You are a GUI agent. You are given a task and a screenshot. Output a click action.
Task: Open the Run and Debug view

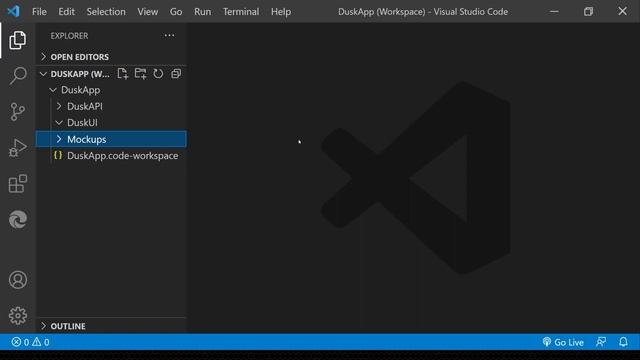(x=18, y=148)
